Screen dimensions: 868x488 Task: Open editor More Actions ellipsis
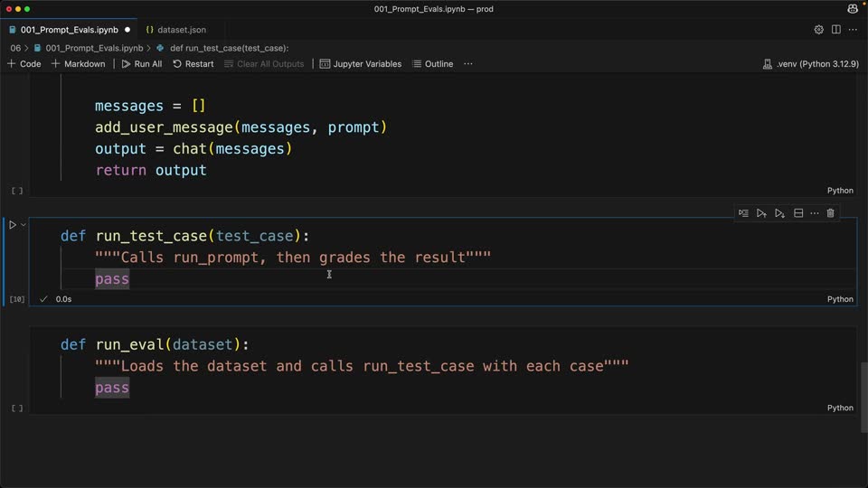(x=853, y=30)
